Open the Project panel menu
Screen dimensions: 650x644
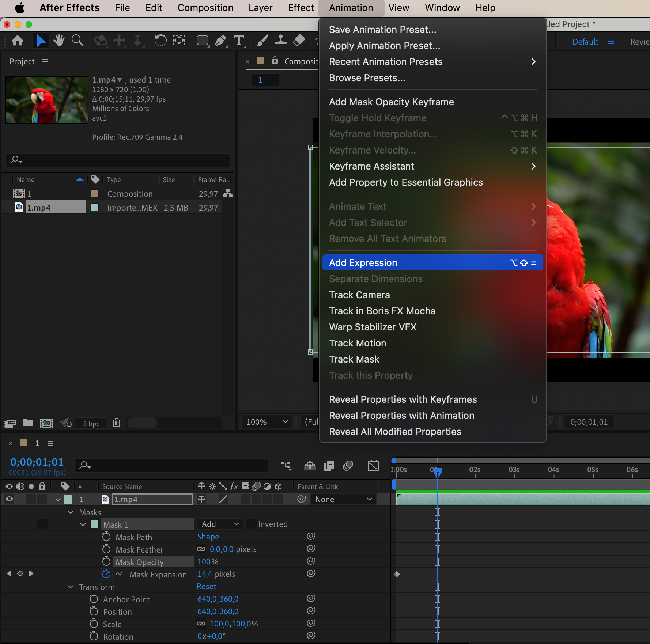(45, 62)
